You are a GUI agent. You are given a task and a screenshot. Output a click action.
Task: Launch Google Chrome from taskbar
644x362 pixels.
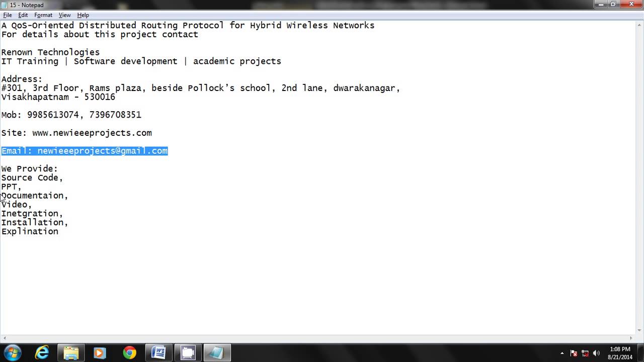click(129, 353)
